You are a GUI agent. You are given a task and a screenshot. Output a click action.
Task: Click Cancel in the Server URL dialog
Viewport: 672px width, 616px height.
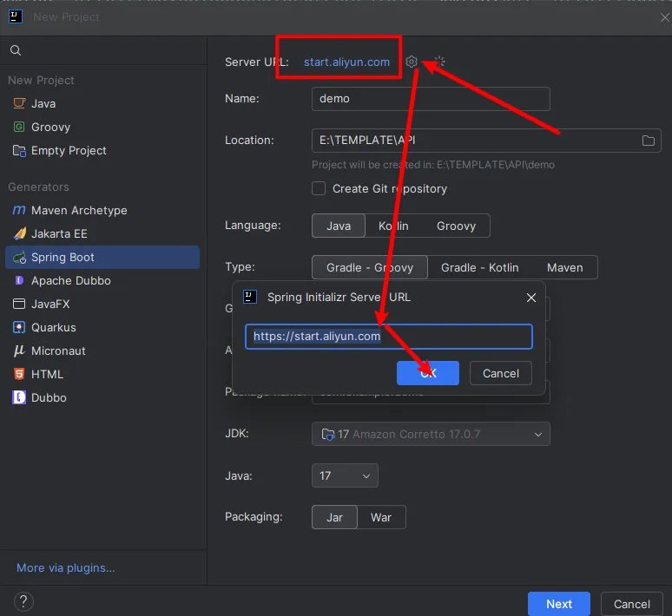[500, 373]
